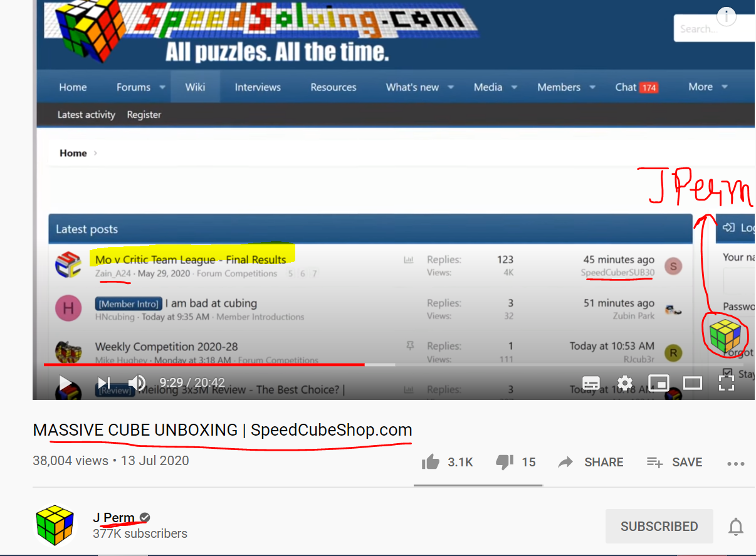Show the video info card icon

[727, 17]
